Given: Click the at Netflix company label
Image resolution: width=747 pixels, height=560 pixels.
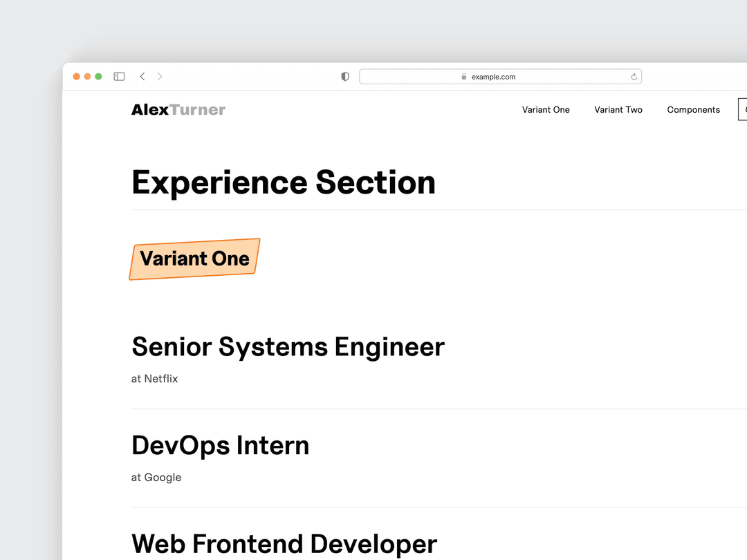Looking at the screenshot, I should [x=154, y=378].
